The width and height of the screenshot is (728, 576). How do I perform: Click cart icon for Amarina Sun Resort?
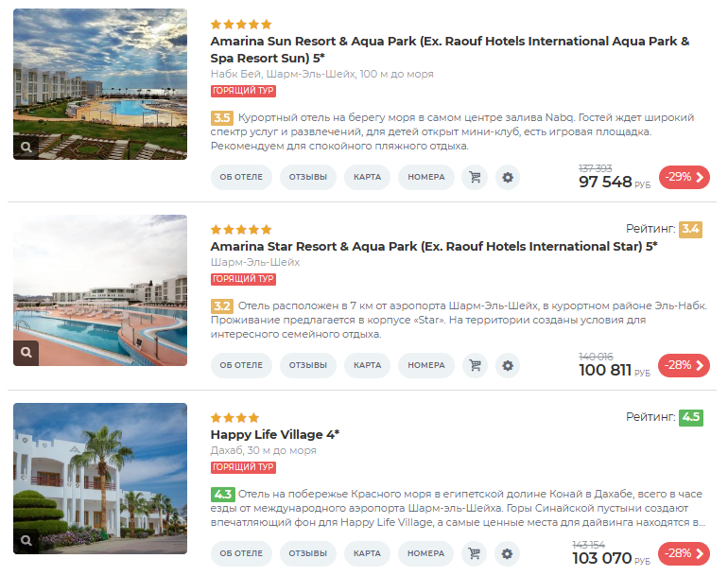[475, 177]
